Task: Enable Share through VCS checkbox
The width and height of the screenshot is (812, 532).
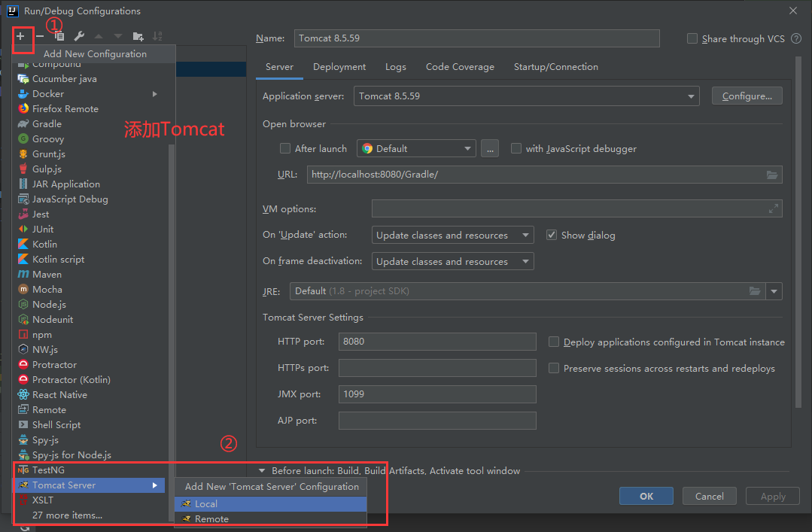Action: click(692, 38)
